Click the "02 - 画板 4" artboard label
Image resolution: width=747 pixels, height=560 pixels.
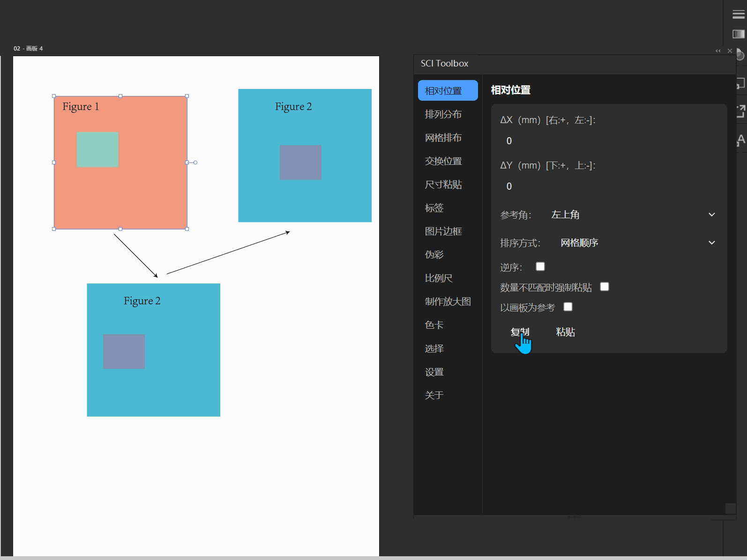click(x=28, y=49)
